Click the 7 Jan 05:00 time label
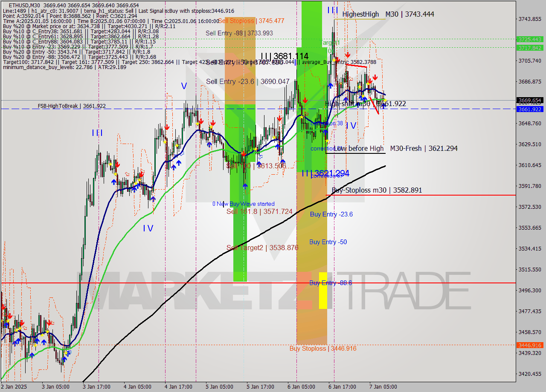Viewport: 546px width, 392px height. (383, 387)
